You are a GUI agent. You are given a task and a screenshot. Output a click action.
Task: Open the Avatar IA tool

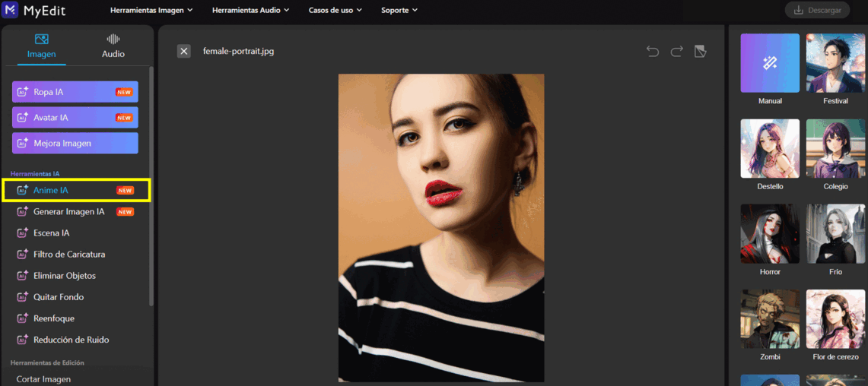[x=75, y=117]
